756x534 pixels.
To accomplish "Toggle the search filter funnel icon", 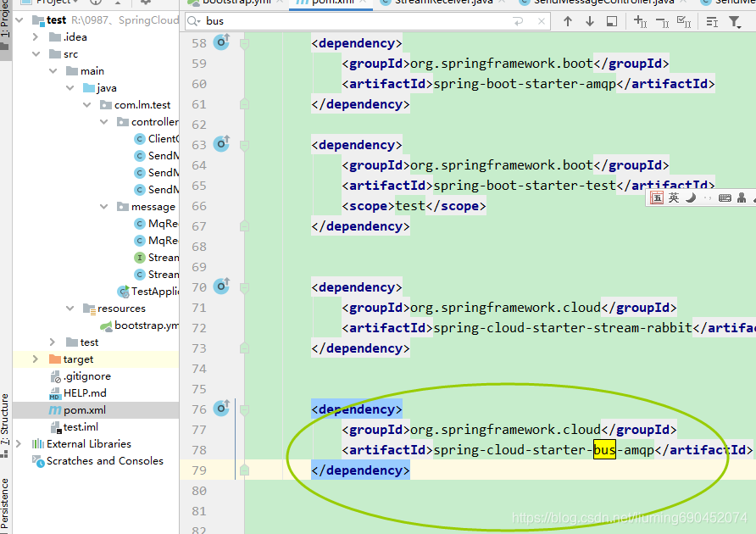I will 736,21.
